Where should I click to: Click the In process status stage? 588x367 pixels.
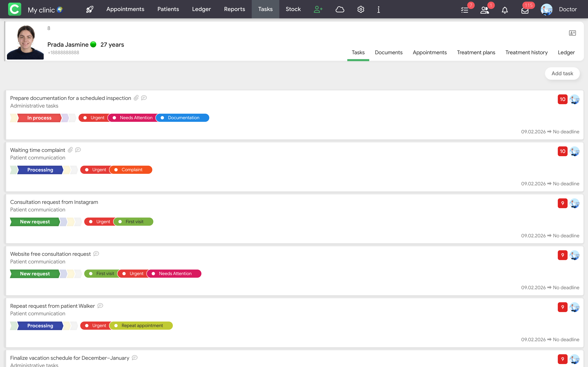[39, 118]
